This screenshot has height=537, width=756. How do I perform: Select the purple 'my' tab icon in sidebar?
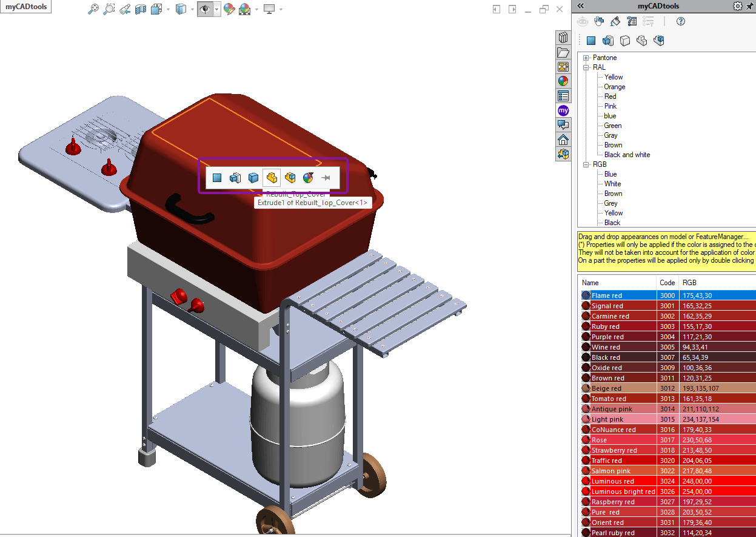563,110
